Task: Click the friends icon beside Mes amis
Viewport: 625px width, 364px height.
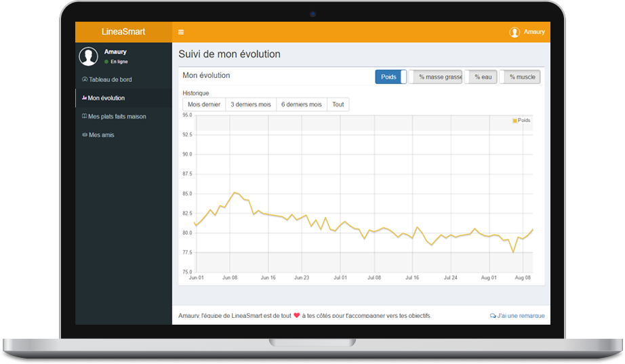Action: [x=85, y=135]
